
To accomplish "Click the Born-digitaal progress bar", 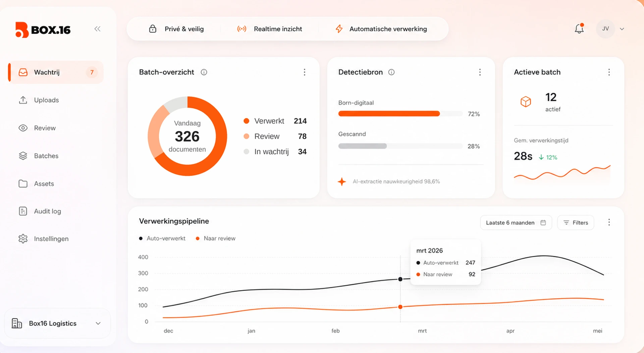I will click(x=400, y=114).
